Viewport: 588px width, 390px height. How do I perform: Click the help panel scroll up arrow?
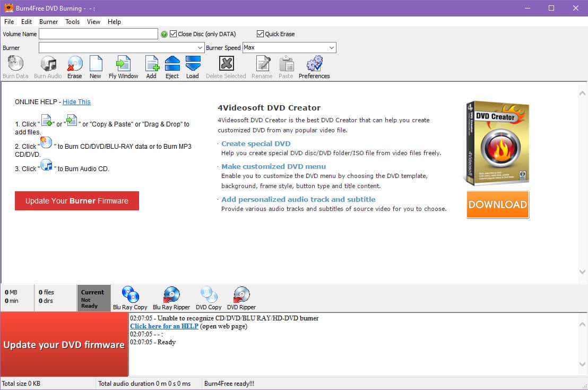tap(582, 93)
